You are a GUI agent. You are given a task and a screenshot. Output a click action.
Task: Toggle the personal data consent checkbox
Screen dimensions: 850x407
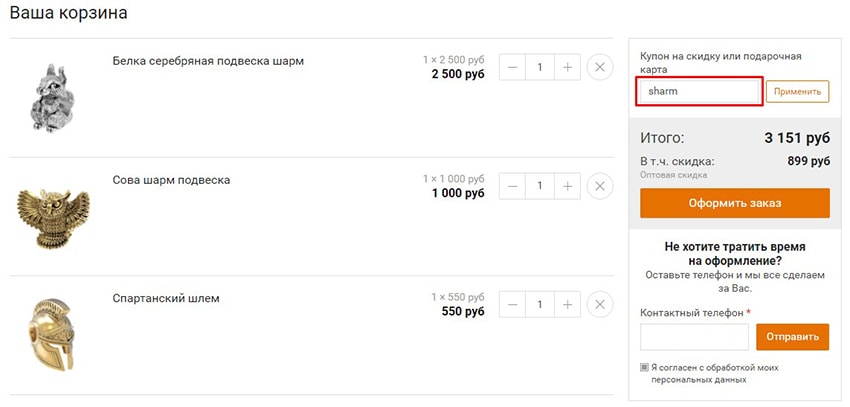click(x=645, y=368)
